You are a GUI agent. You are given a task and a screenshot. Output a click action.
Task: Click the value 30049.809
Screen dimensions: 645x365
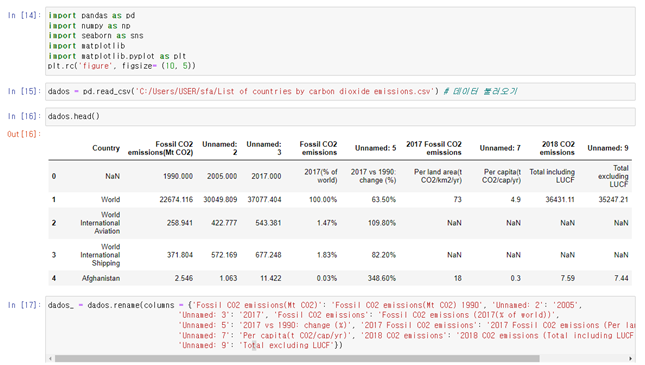(x=220, y=200)
